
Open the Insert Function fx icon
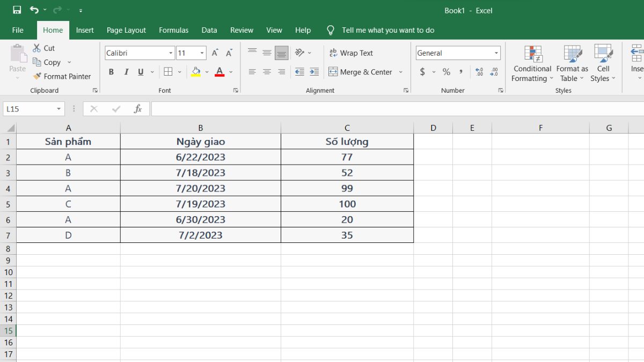[x=138, y=109]
